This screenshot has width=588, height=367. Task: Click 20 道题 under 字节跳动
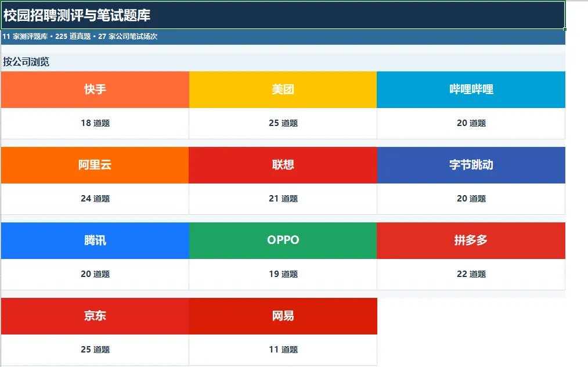point(471,199)
